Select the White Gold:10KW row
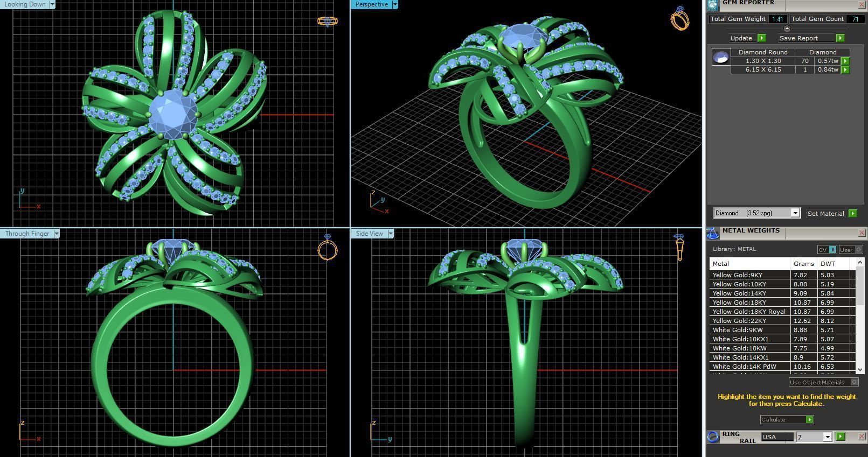This screenshot has width=868, height=457. pyautogui.click(x=782, y=348)
